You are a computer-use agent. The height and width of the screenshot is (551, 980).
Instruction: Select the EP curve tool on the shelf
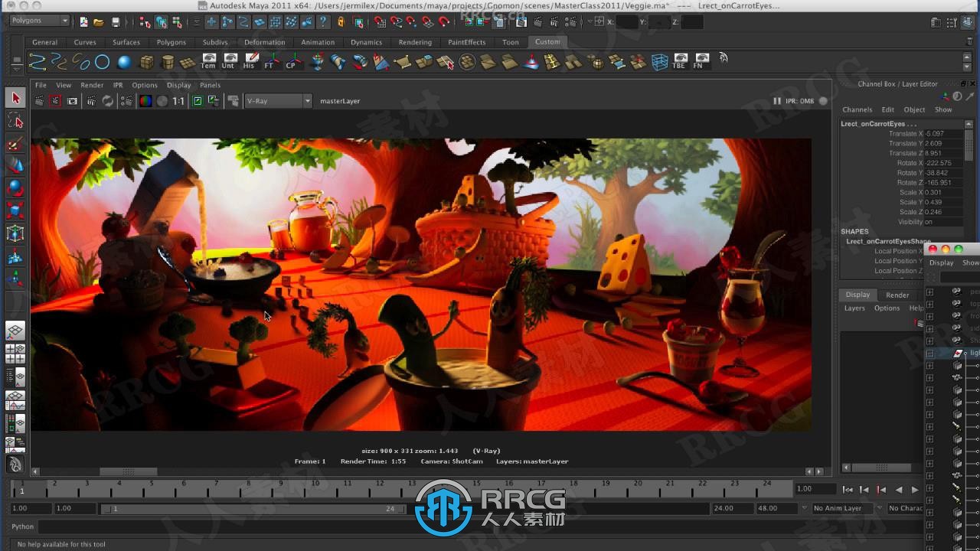pyautogui.click(x=37, y=62)
